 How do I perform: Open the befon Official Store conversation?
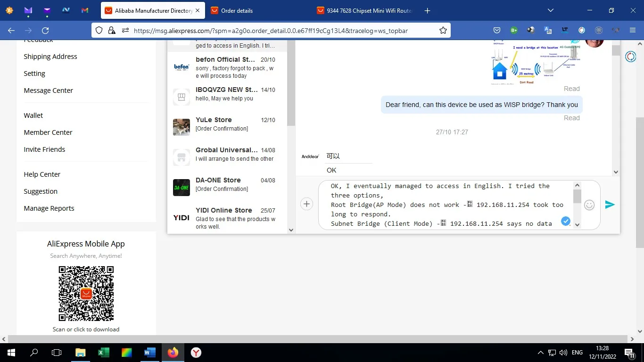227,67
